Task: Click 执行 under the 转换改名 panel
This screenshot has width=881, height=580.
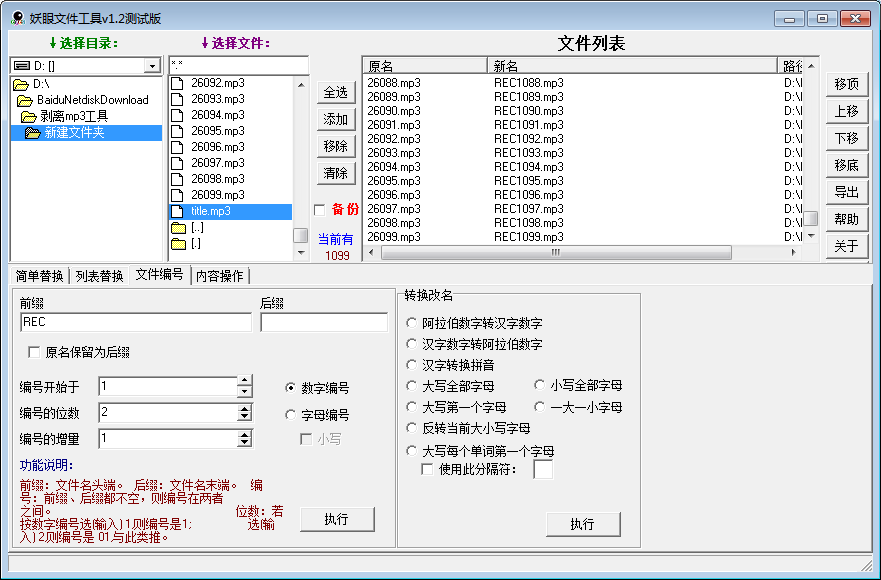Action: point(583,524)
